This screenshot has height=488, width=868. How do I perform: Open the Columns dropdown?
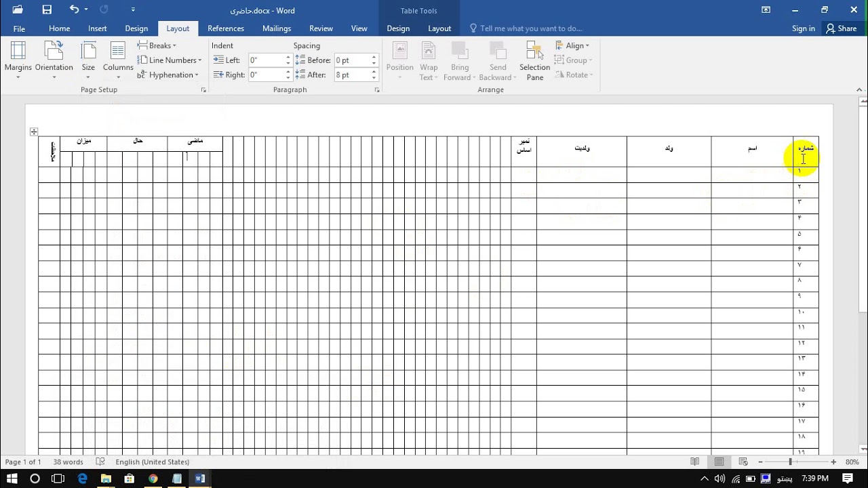118,60
